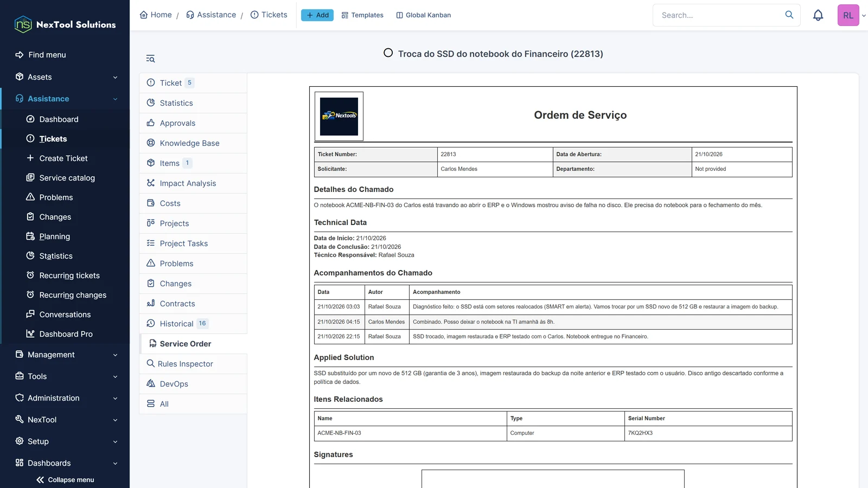Open the notifications bell
This screenshot has height=488, width=868.
(818, 15)
